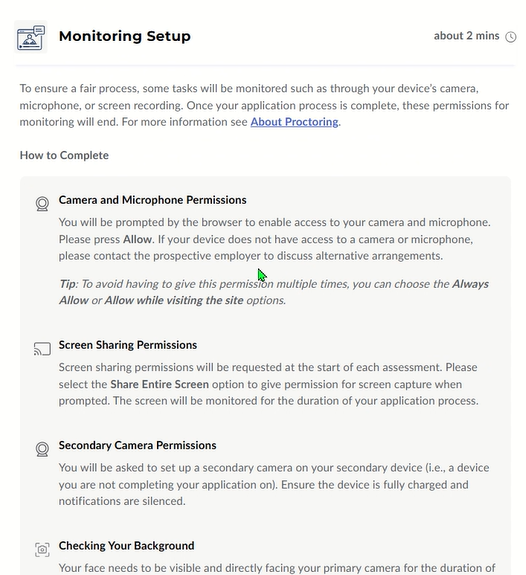
Task: Click the about 2 mins duration text
Action: [466, 36]
